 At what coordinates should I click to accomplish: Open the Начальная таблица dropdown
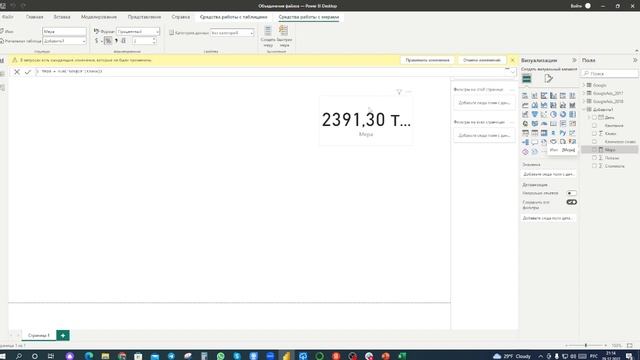pos(64,41)
